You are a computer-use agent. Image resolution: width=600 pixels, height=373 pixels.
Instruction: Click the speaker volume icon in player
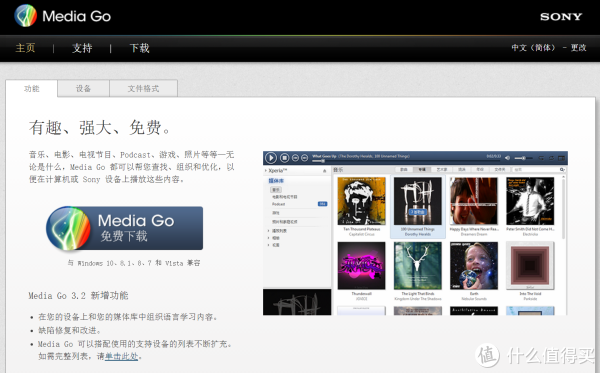tap(507, 158)
